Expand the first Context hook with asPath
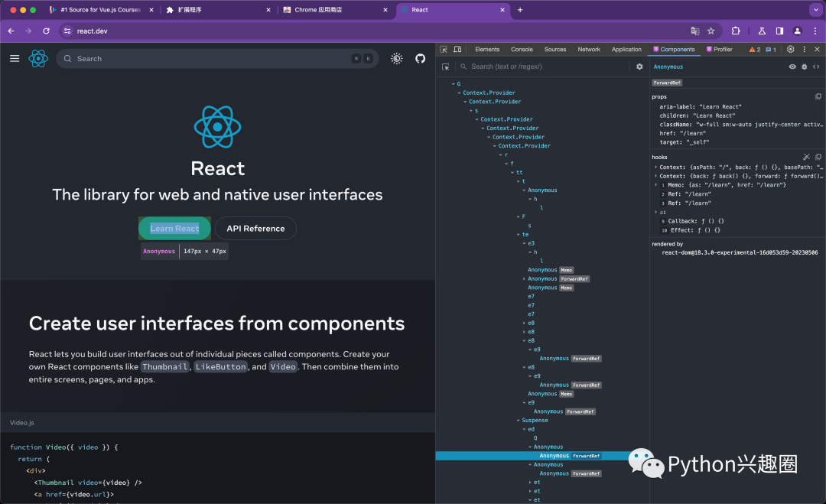 click(656, 167)
